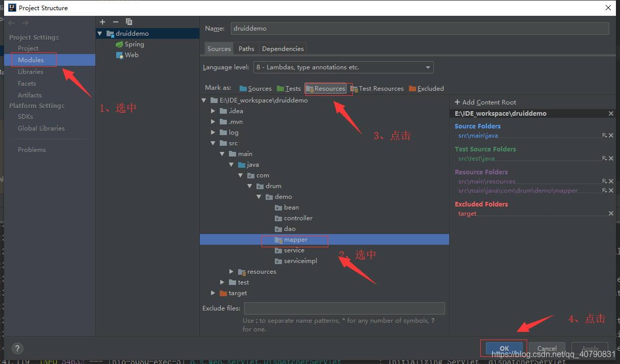Switch to the Dependencies tab

pos(282,48)
